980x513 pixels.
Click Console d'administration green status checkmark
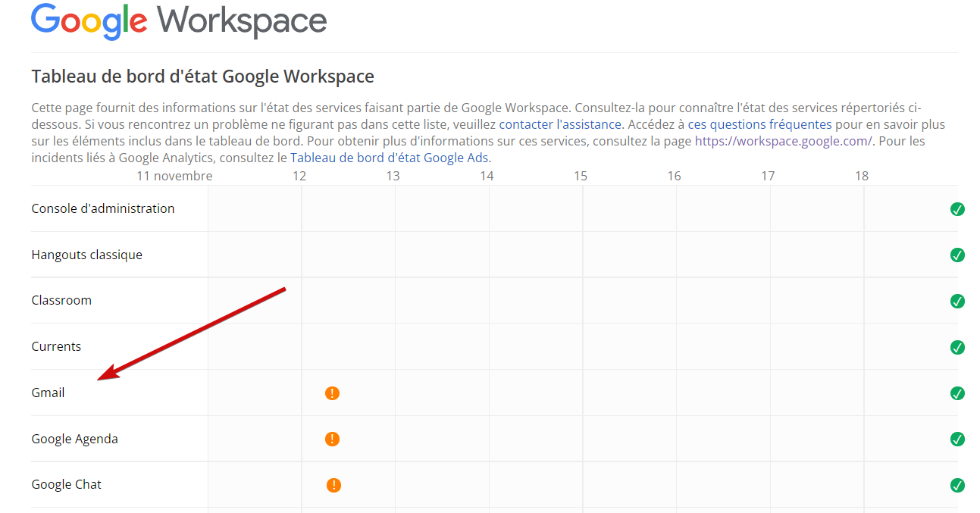pyautogui.click(x=957, y=209)
